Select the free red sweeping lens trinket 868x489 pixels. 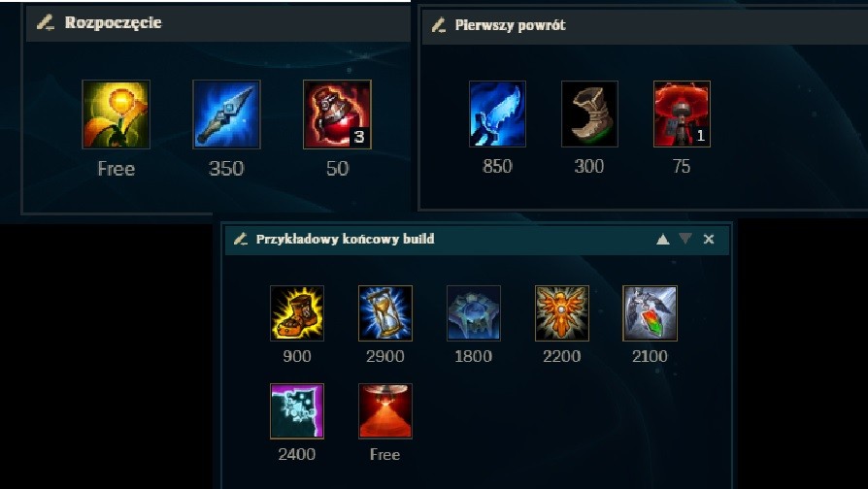[385, 411]
